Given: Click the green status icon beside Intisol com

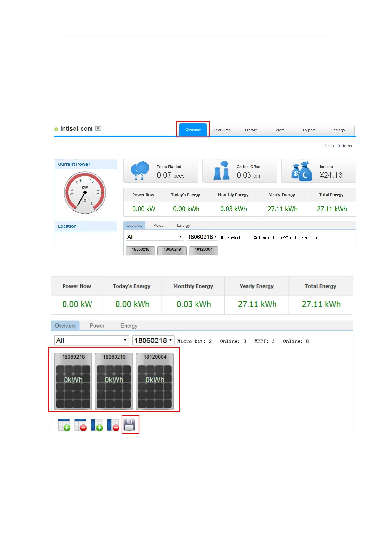Looking at the screenshot, I should pyautogui.click(x=56, y=129).
